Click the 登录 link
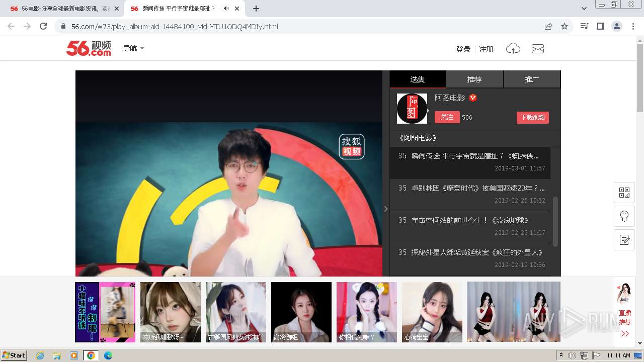Viewport: 644px width, 362px height. 463,49
